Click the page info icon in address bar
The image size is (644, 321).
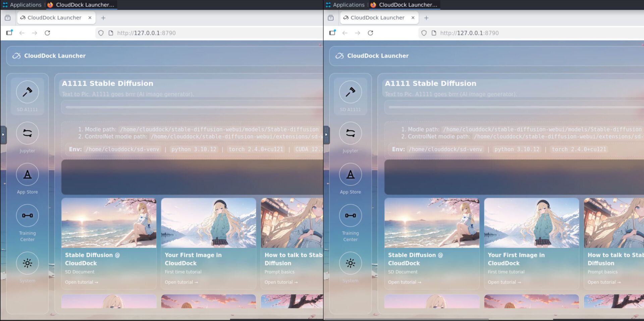[x=111, y=33]
